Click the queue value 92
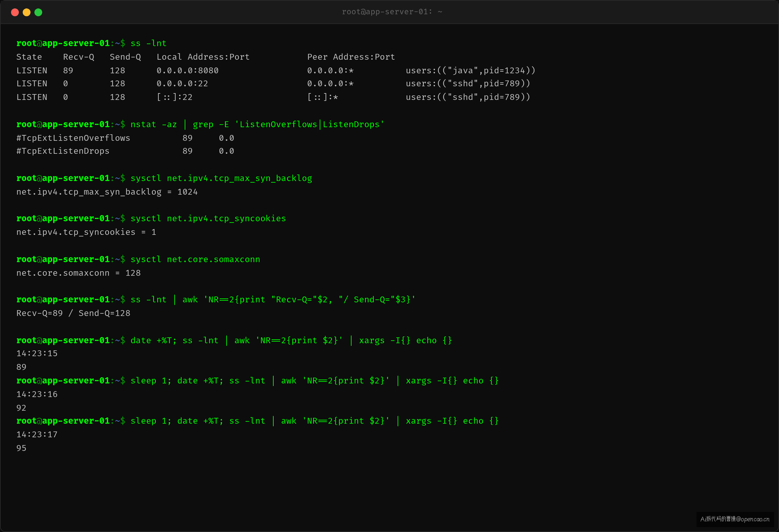The image size is (779, 532). [21, 408]
